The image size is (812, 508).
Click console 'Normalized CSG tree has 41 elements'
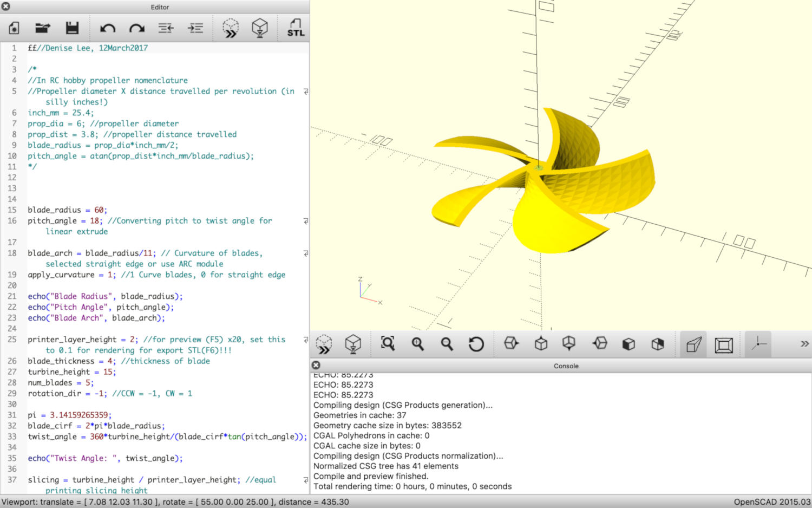tap(386, 466)
